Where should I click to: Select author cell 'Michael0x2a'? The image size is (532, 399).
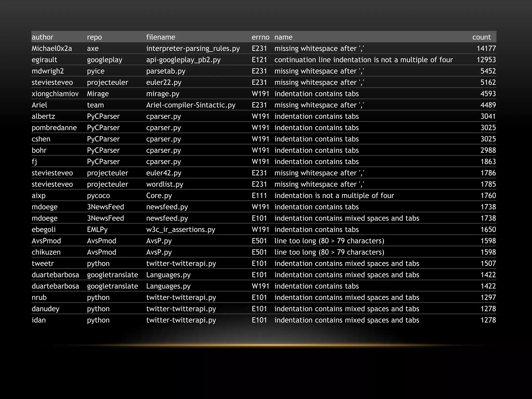[52, 48]
